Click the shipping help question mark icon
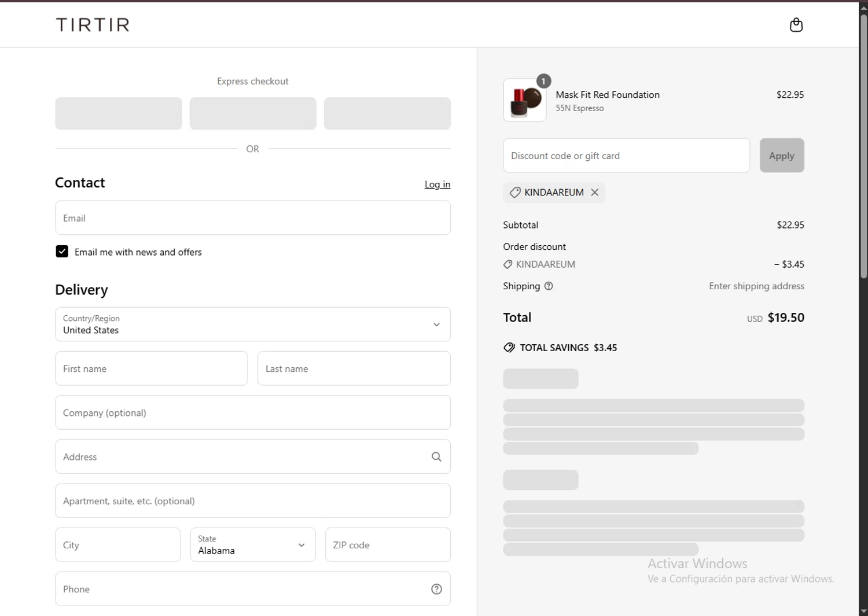 click(x=549, y=286)
